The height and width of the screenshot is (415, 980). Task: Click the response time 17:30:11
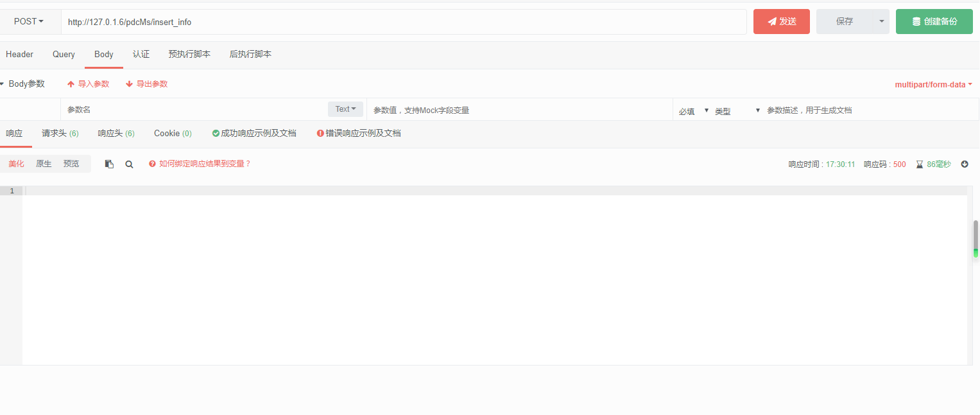pos(840,164)
